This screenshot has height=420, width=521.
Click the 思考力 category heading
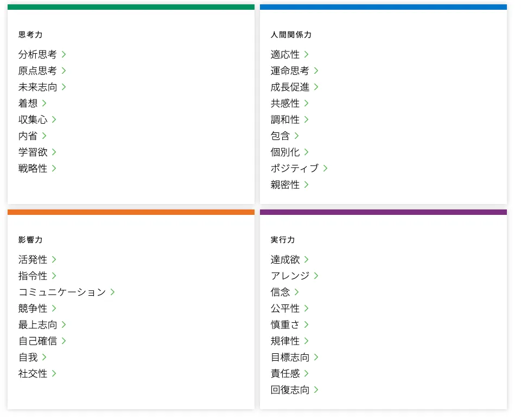30,35
